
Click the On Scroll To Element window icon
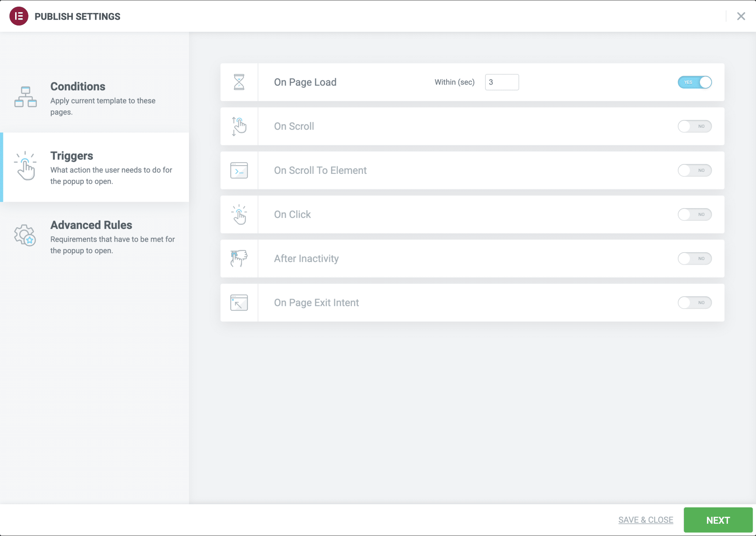click(x=239, y=170)
